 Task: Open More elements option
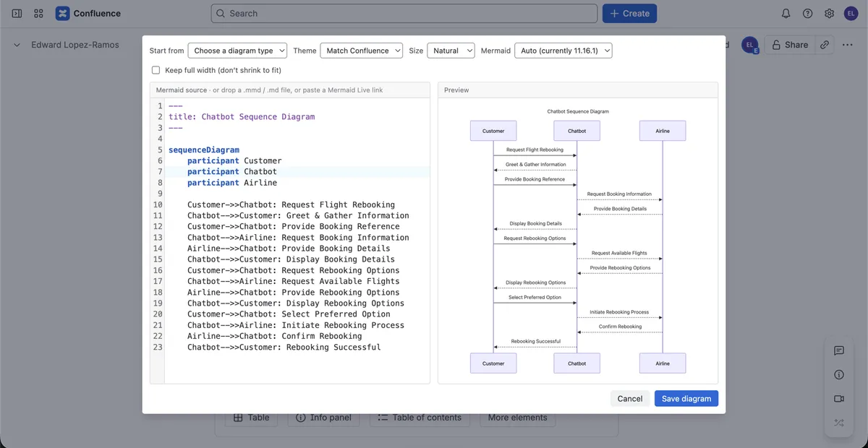coord(517,418)
